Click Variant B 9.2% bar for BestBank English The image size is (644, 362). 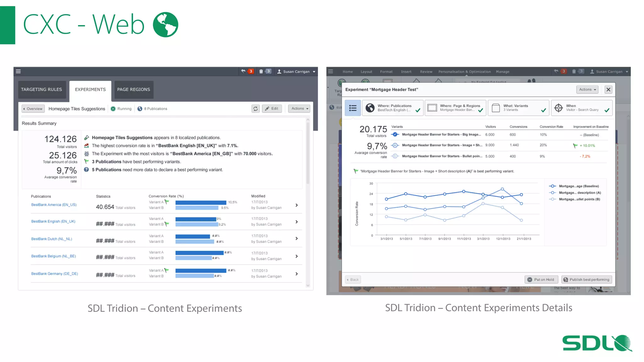point(197,224)
